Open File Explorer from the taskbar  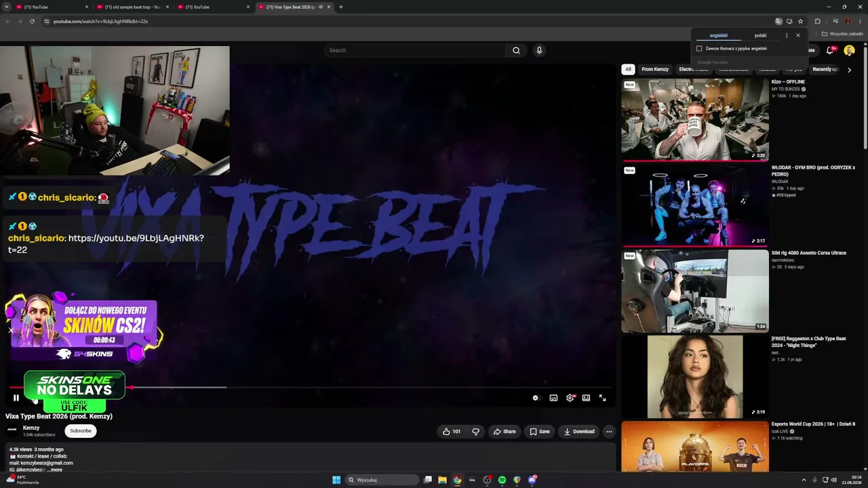coord(442,480)
